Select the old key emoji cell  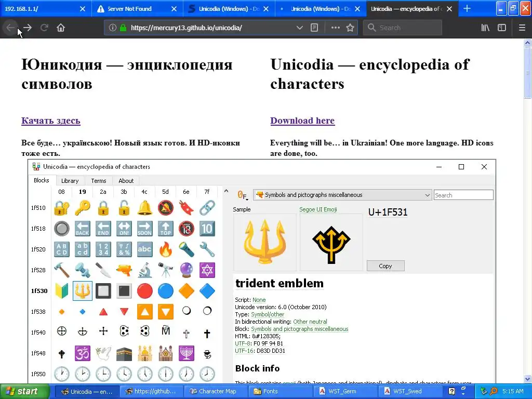pos(83,208)
